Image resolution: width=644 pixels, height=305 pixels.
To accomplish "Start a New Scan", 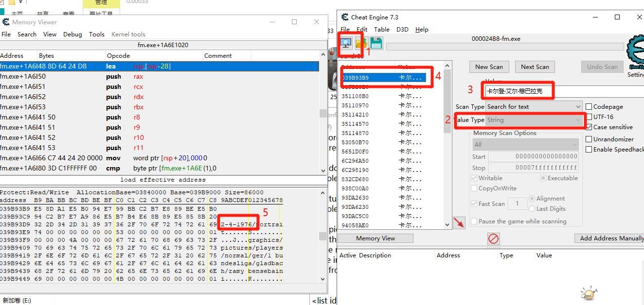I will click(x=489, y=67).
